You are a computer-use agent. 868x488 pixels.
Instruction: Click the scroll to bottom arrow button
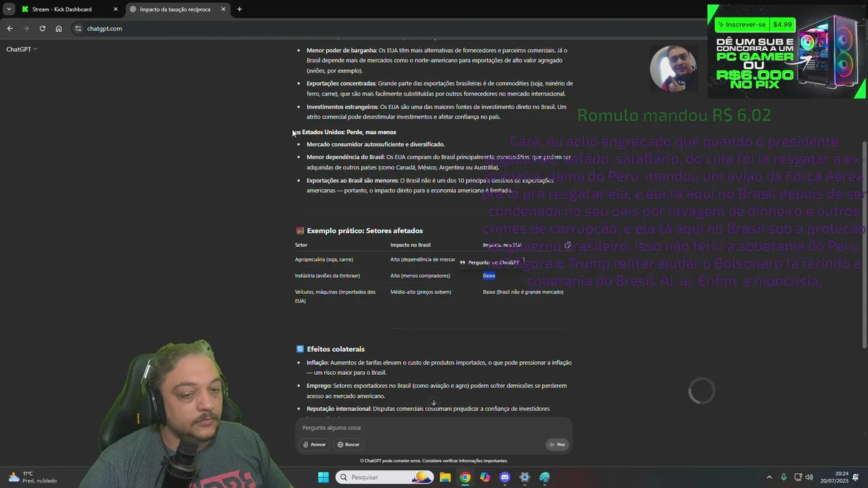click(x=434, y=403)
